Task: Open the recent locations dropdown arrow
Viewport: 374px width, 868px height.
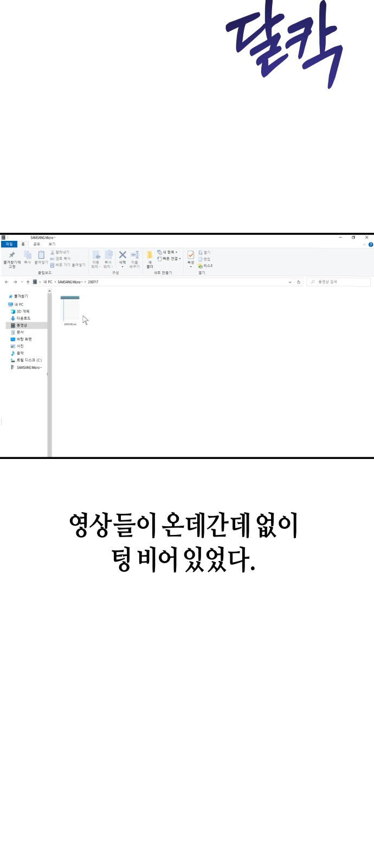Action: click(x=22, y=282)
